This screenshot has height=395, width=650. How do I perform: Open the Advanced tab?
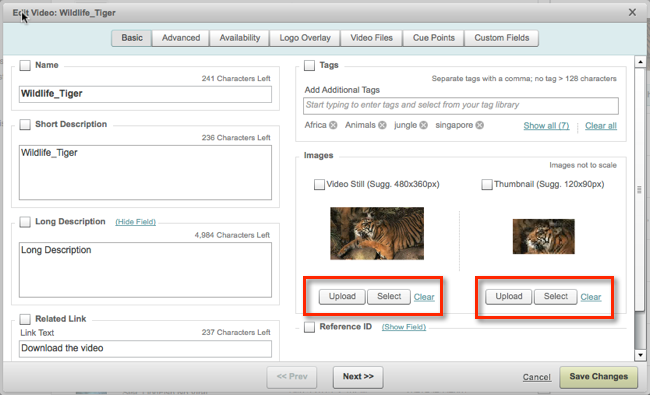pos(181,38)
